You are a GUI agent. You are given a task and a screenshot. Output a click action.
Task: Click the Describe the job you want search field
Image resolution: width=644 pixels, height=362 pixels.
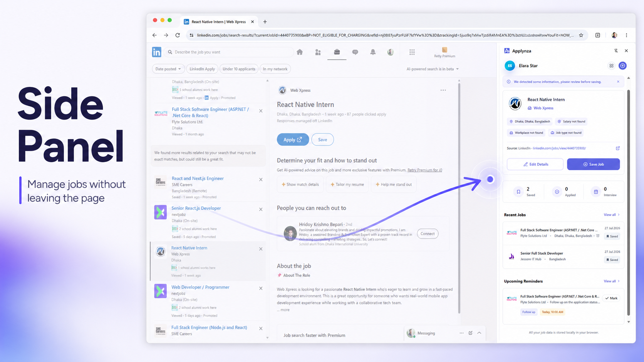pyautogui.click(x=229, y=52)
